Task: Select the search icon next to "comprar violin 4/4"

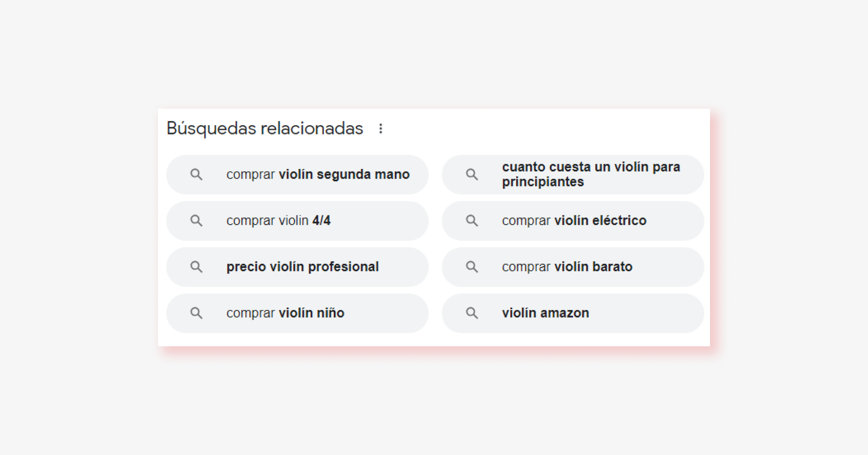Action: (x=196, y=220)
